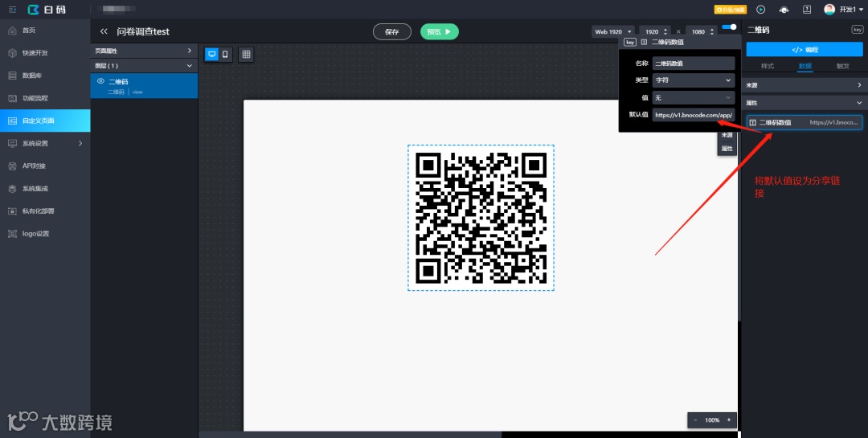Open the 开发1 account dropdown
The image size is (868, 438).
click(x=851, y=10)
